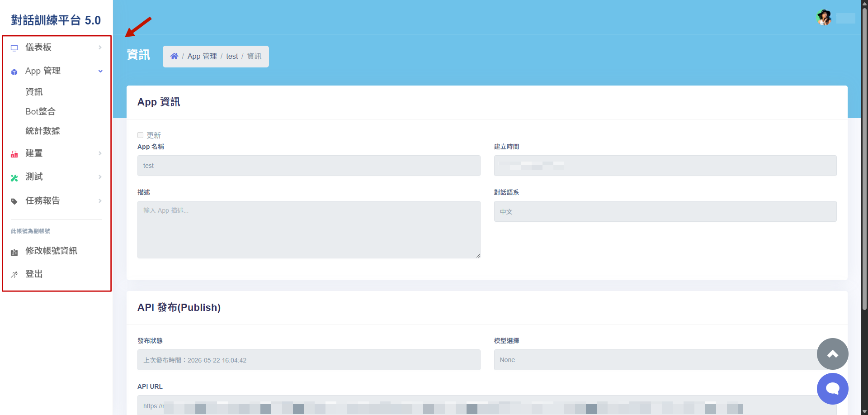
Task: Open the 模型選擇 None dropdown
Action: tap(665, 360)
